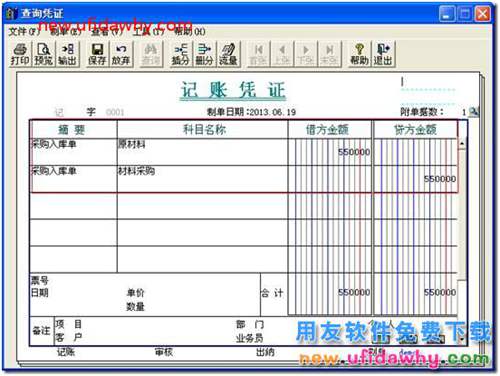
Task: Open the 文件(F) menu
Action: click(23, 32)
